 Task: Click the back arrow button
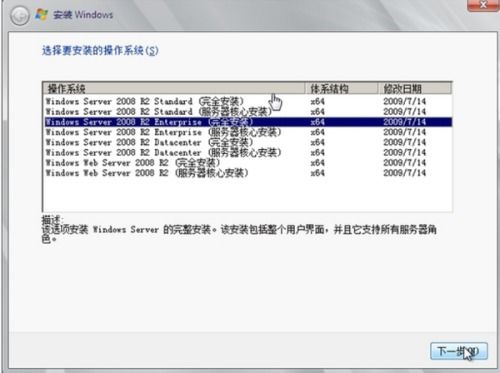(19, 15)
